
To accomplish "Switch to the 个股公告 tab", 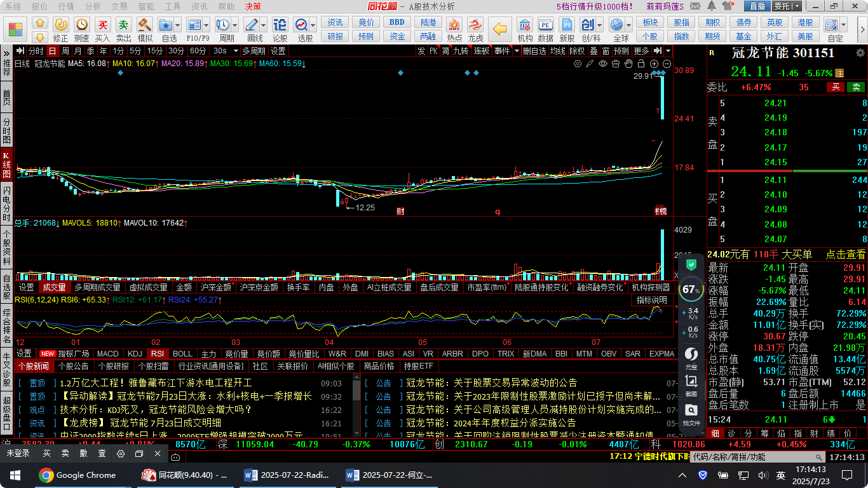I will point(73,366).
